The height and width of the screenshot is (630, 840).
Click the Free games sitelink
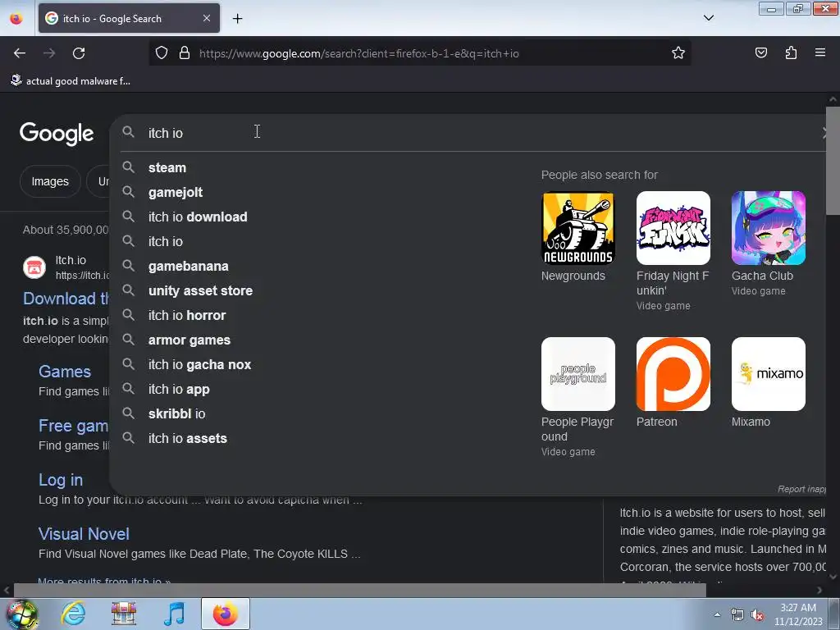(73, 426)
